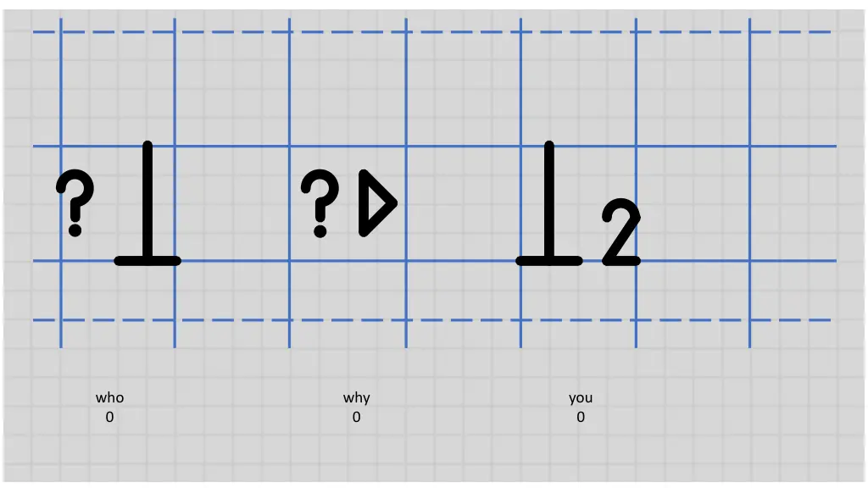Select the inverted T symbol in "who"
This screenshot has height=488, width=868.
point(147,203)
